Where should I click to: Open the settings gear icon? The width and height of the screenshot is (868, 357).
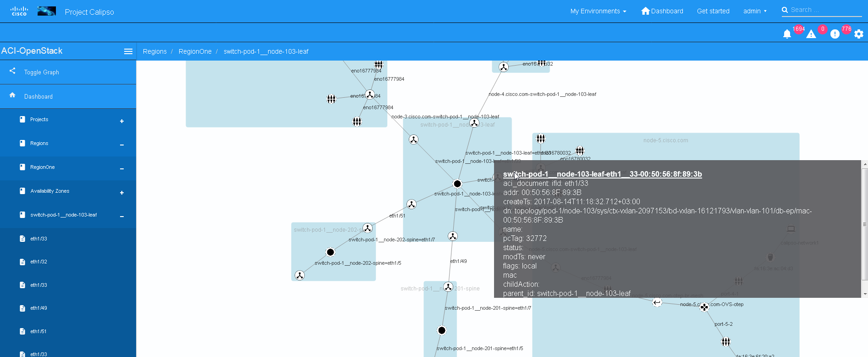[x=859, y=34]
